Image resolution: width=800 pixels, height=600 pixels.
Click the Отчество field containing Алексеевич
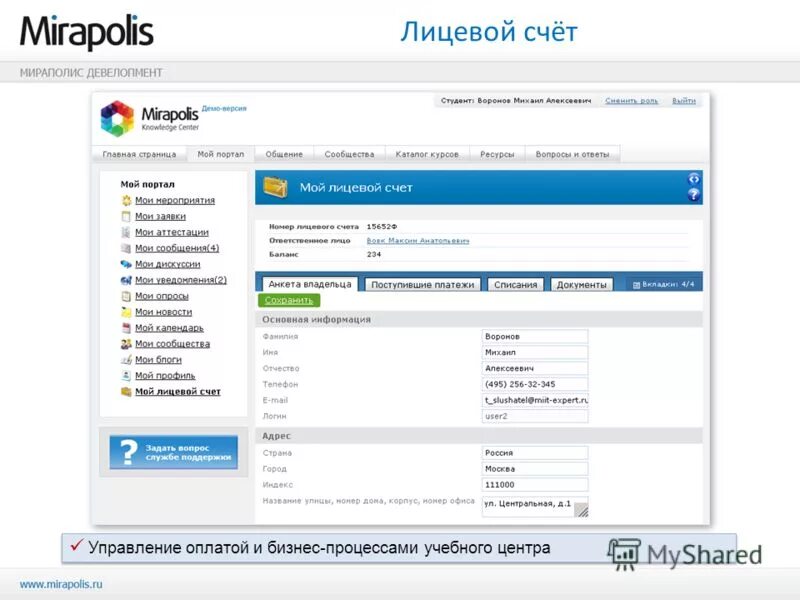pyautogui.click(x=535, y=368)
